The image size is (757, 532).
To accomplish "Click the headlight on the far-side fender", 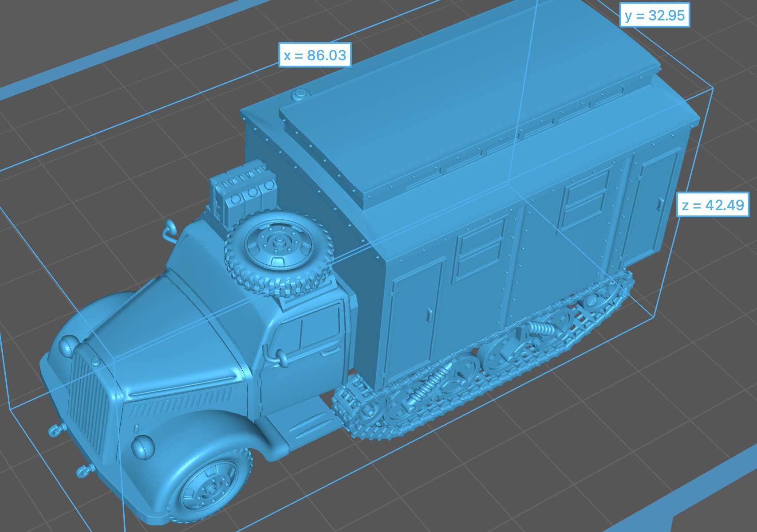I will pos(68,345).
